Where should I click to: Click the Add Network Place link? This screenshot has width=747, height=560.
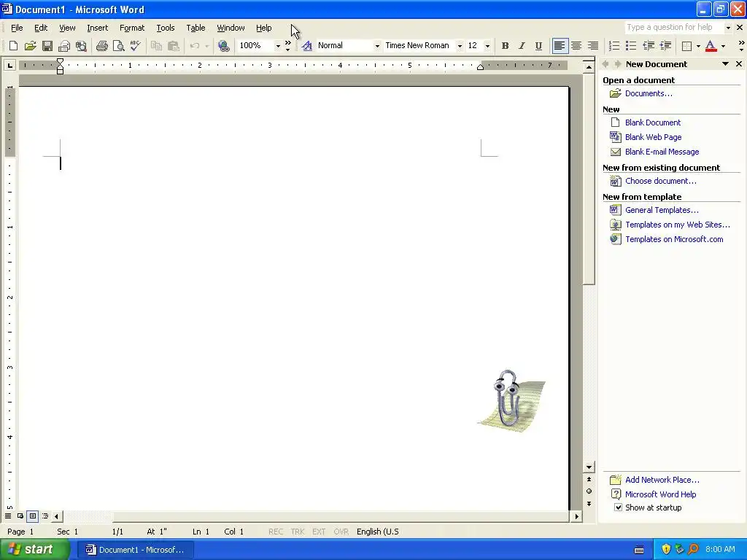(x=662, y=480)
